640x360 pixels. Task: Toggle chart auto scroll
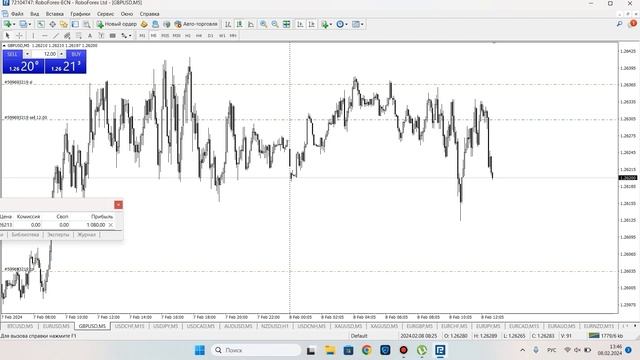point(300,24)
